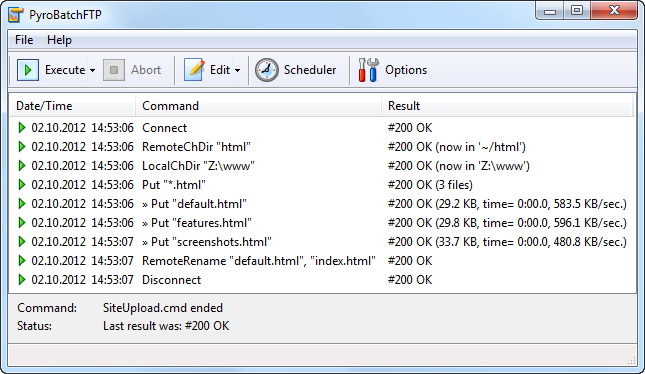
Task: Click the green arrow icon on the Put "*.html" row
Action: tap(22, 185)
